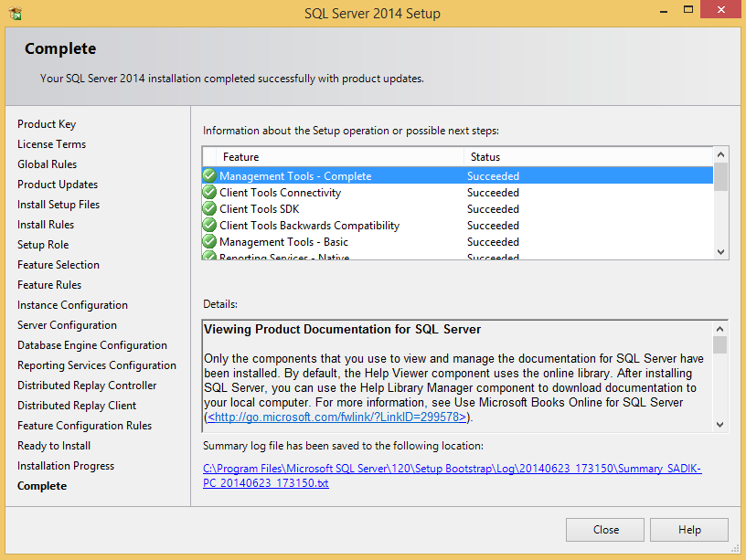Image resolution: width=746 pixels, height=560 pixels.
Task: Select the Client Tools SDK row
Action: click(458, 208)
